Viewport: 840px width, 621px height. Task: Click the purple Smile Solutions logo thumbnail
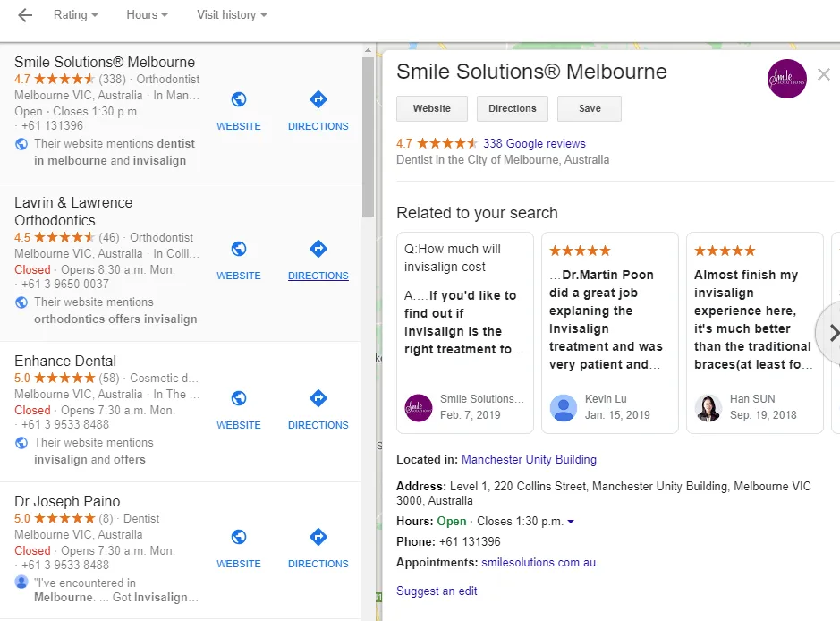(x=786, y=79)
